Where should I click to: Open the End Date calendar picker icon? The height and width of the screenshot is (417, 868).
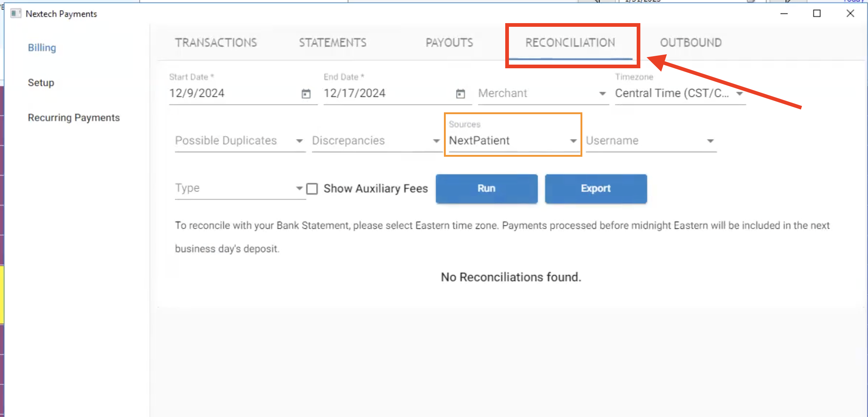[460, 94]
